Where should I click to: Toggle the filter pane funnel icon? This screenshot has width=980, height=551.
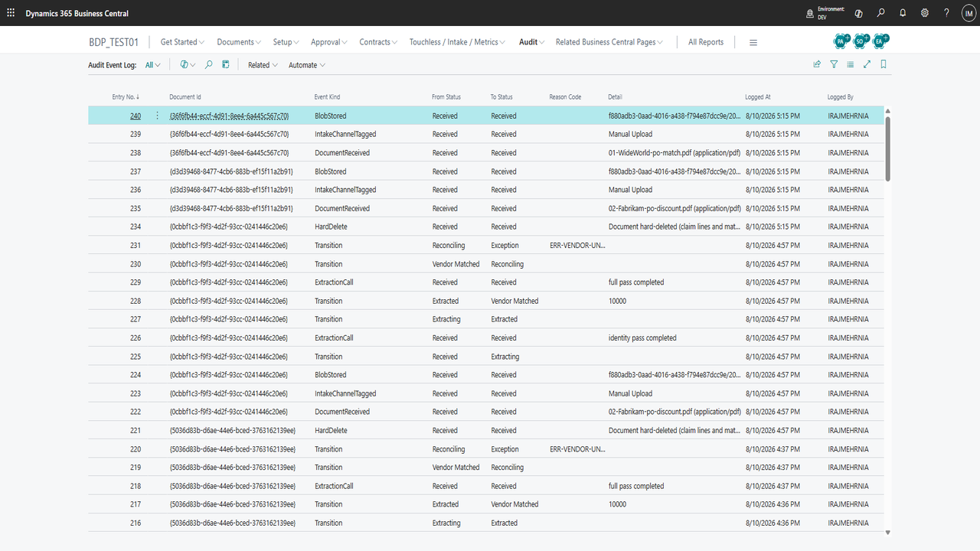(834, 65)
